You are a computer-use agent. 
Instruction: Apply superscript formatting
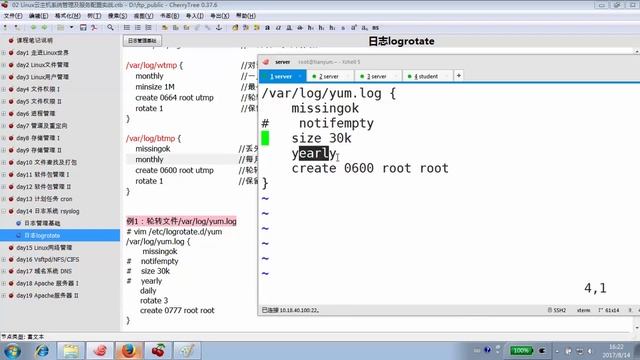coord(353,28)
